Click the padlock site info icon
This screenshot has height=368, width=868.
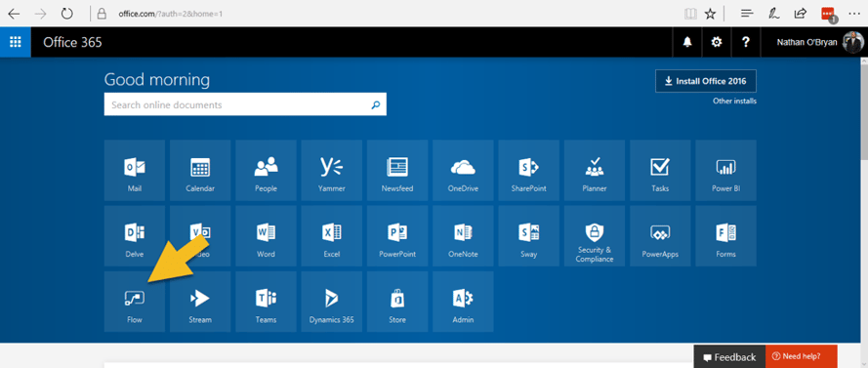click(102, 14)
